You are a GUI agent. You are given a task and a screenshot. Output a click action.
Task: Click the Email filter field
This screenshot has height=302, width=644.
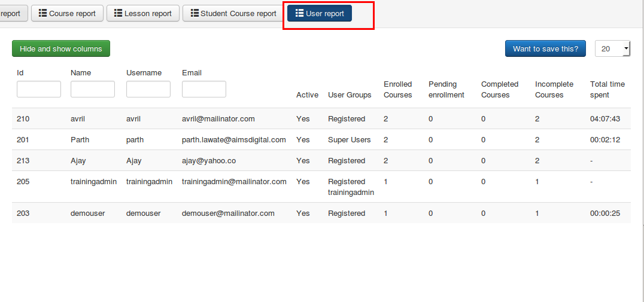(204, 89)
